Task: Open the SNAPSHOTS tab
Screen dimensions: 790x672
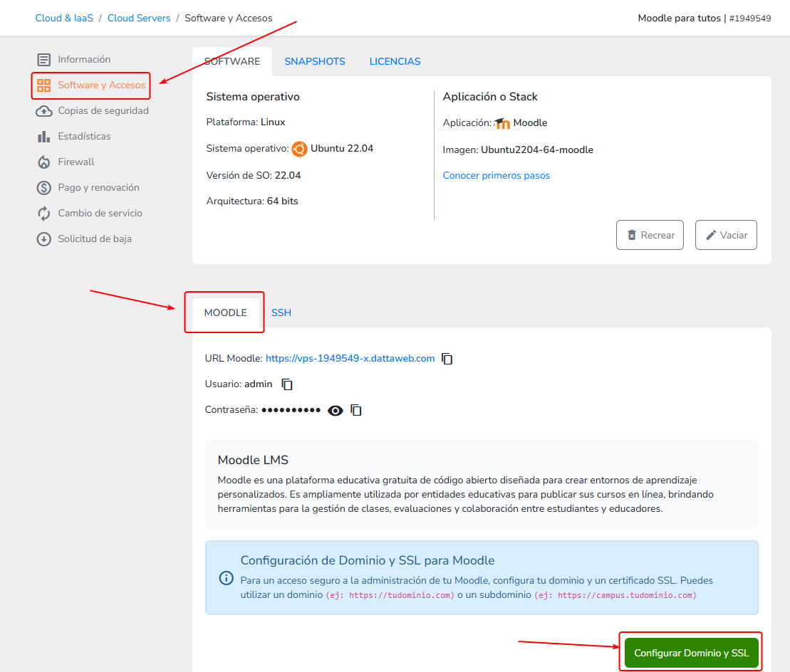Action: [315, 61]
